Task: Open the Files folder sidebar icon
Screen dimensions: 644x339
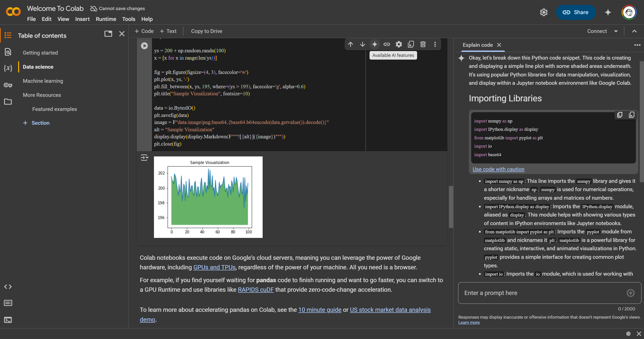Action: point(8,102)
